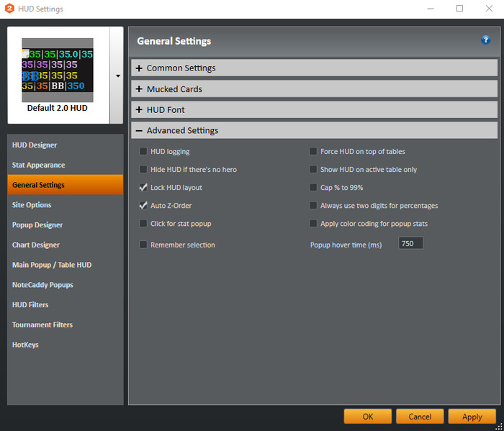Check Hide HUD if there's no hero
The width and height of the screenshot is (504, 431).
coord(143,169)
